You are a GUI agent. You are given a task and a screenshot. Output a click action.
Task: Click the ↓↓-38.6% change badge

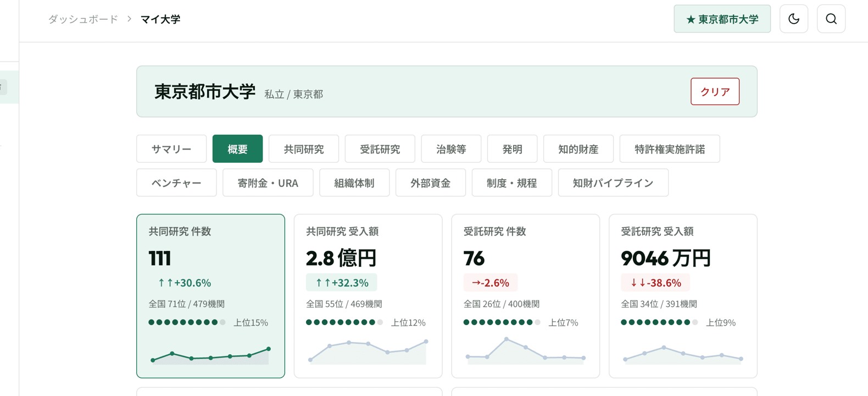(655, 283)
